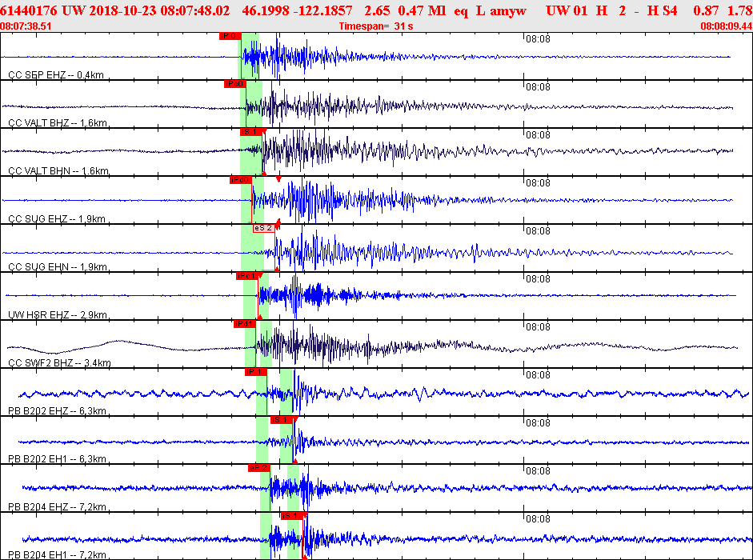Image resolution: width=753 pixels, height=560 pixels.
Task: Click the UW HSR EHZ -- 2.9km channel label
Action: 58,315
